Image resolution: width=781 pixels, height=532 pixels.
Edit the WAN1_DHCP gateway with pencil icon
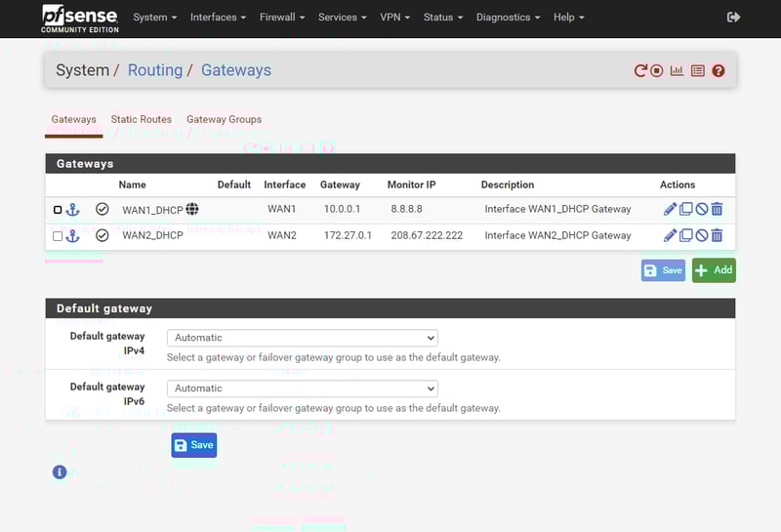tap(670, 209)
